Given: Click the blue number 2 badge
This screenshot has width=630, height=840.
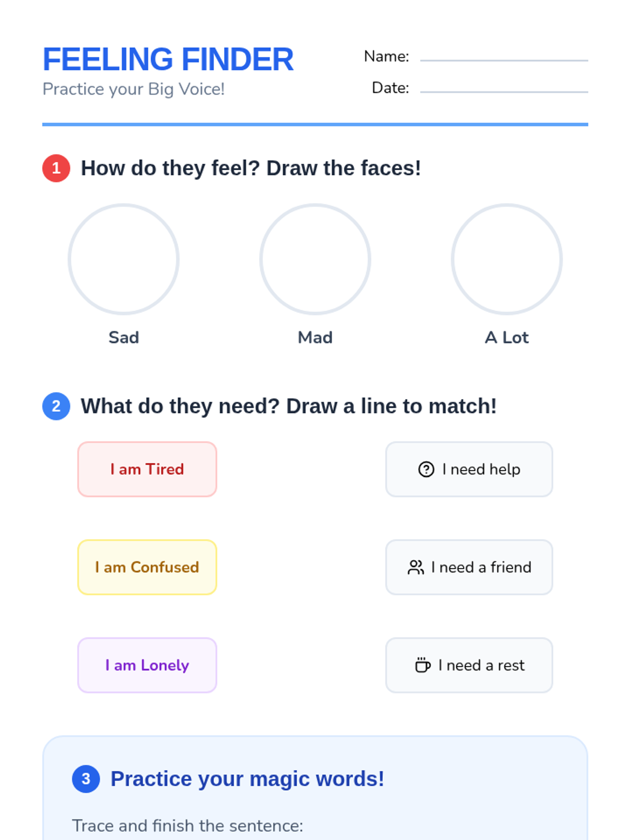Looking at the screenshot, I should (x=56, y=406).
